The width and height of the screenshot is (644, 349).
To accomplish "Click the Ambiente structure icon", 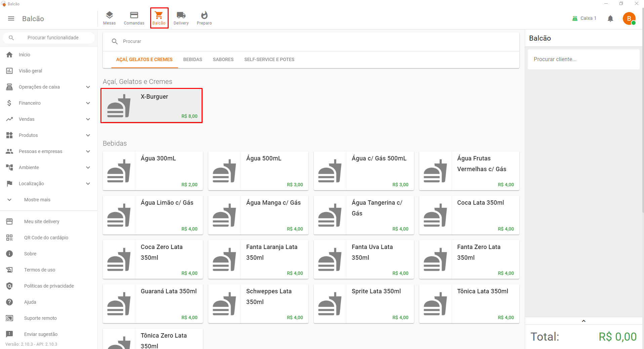I will 9,167.
